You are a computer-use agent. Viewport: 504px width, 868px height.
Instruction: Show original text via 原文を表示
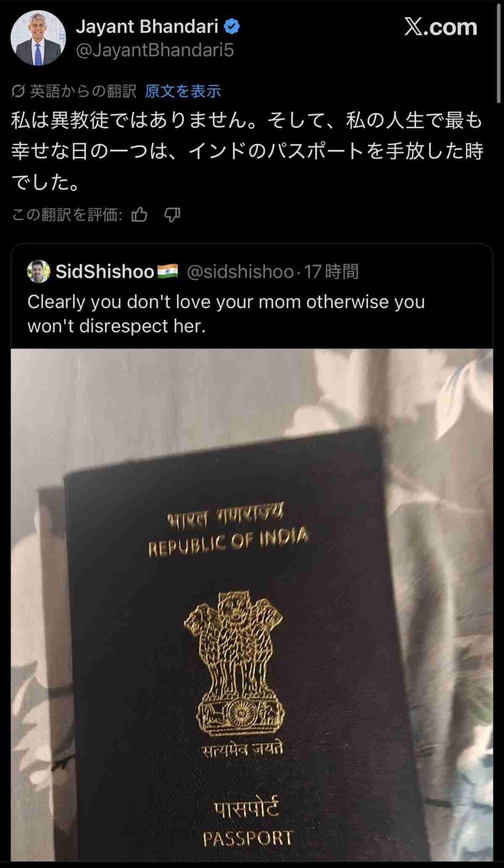click(183, 91)
